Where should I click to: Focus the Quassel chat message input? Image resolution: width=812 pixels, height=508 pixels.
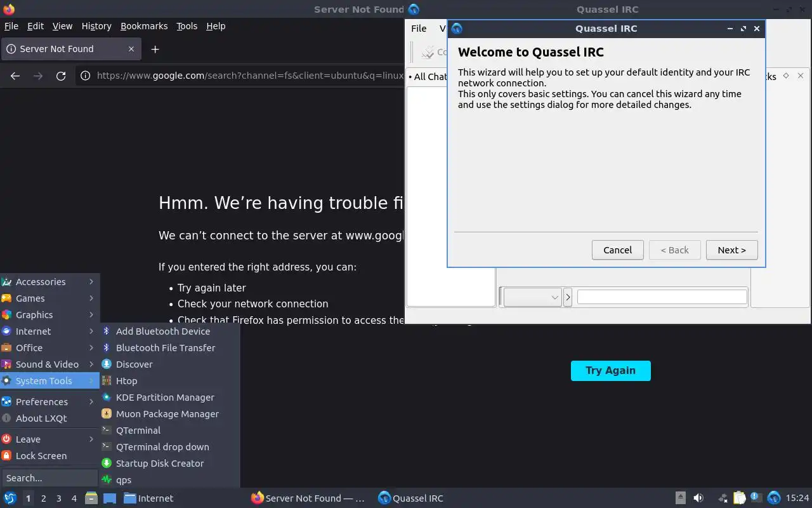click(662, 297)
